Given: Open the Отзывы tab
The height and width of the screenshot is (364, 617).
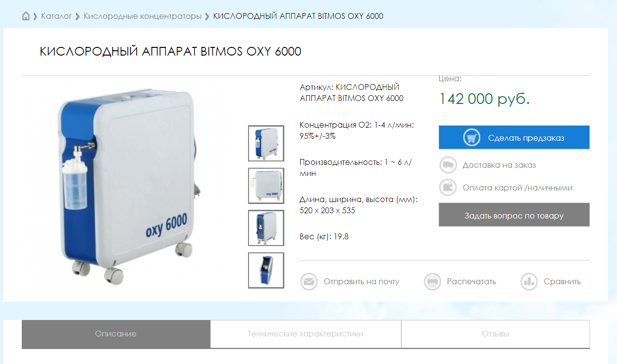Looking at the screenshot, I should tap(496, 334).
